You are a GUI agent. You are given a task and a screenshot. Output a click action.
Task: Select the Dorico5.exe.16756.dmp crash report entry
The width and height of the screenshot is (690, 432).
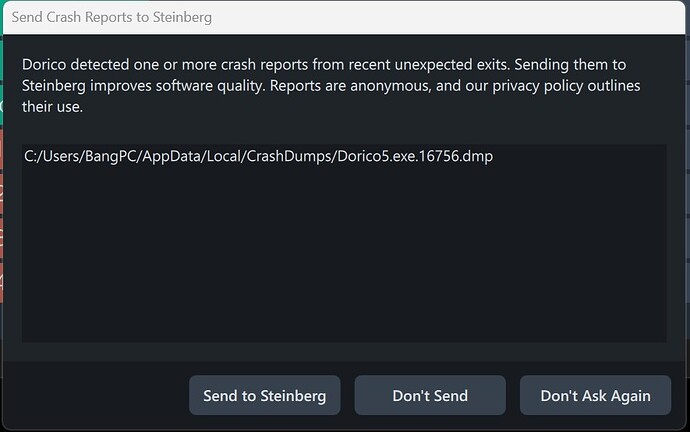click(258, 157)
